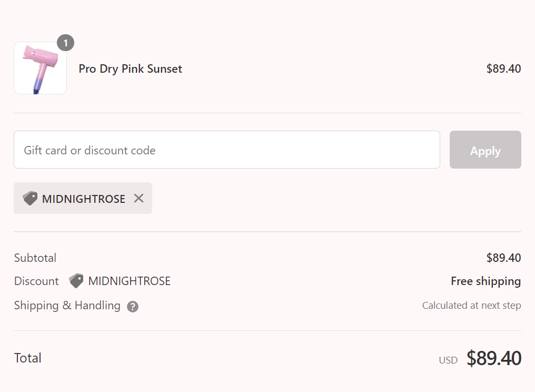Click the Shipping & Handling label
535x392 pixels.
pos(67,305)
